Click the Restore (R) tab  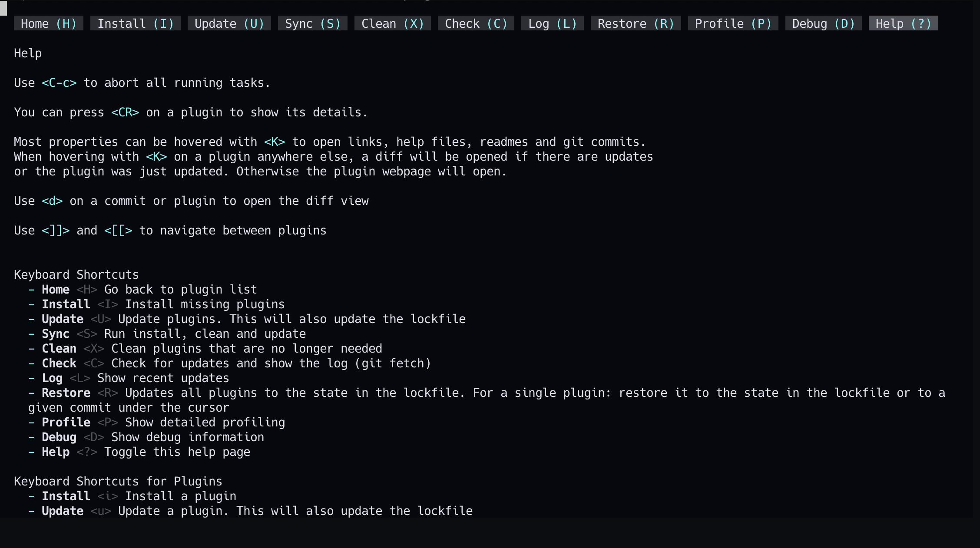pyautogui.click(x=636, y=23)
